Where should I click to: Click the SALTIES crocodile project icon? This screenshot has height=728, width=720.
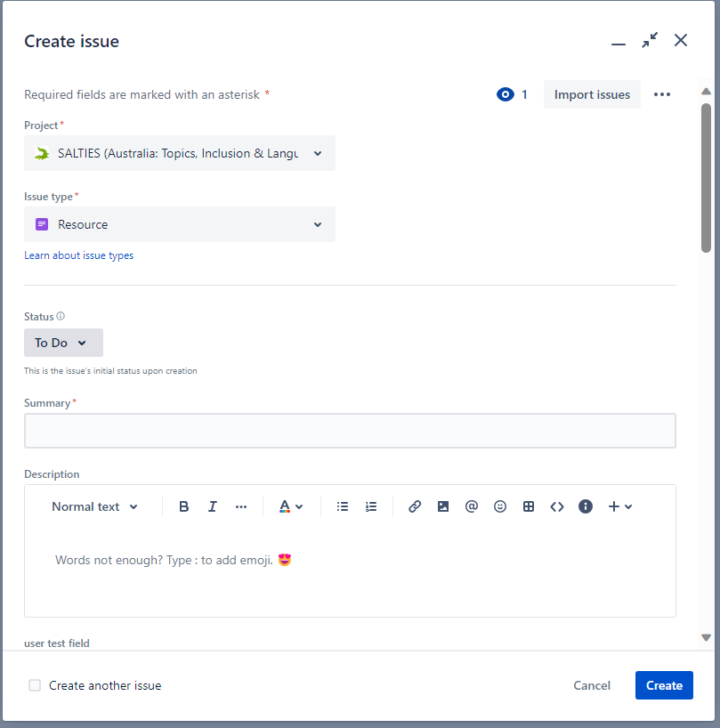(42, 153)
